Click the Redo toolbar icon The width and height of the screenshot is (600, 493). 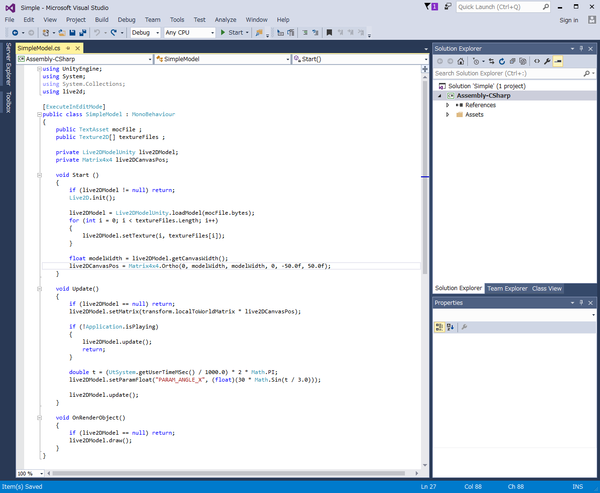[x=114, y=33]
